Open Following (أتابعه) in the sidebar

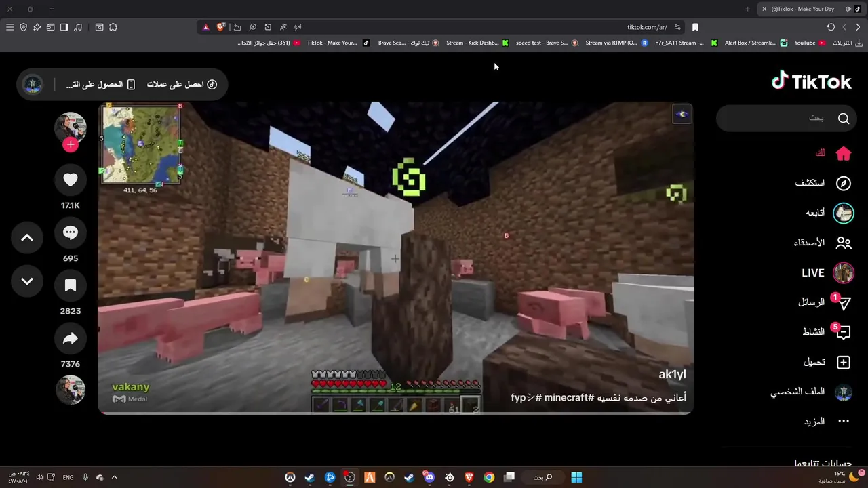[x=829, y=213]
